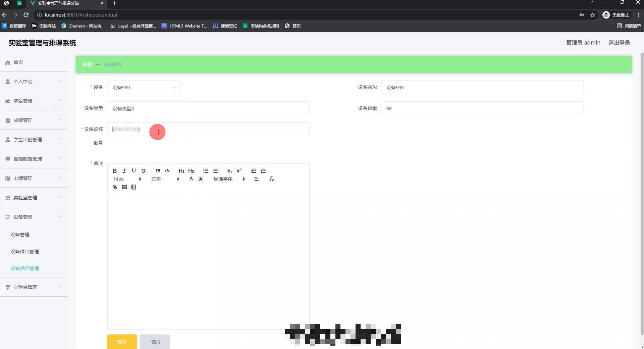Click the 取消 cancel button

[x=155, y=342]
